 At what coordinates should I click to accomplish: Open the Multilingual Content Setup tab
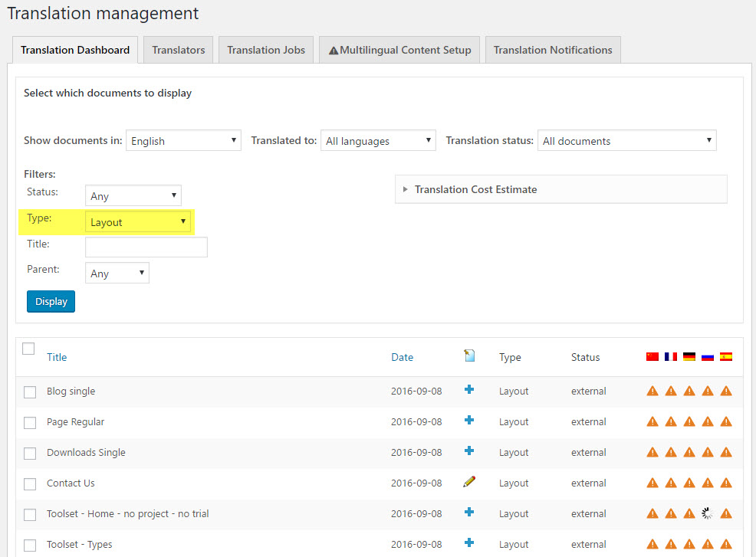pos(399,50)
